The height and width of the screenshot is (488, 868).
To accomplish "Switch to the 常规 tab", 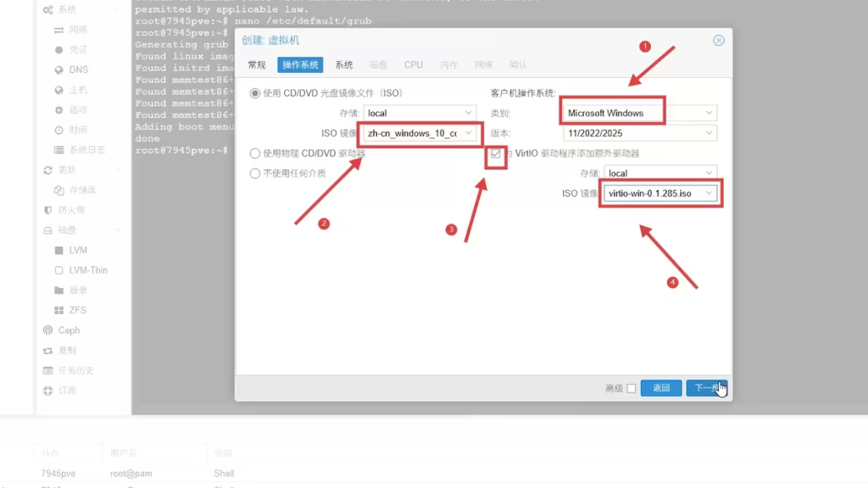I will (x=257, y=64).
